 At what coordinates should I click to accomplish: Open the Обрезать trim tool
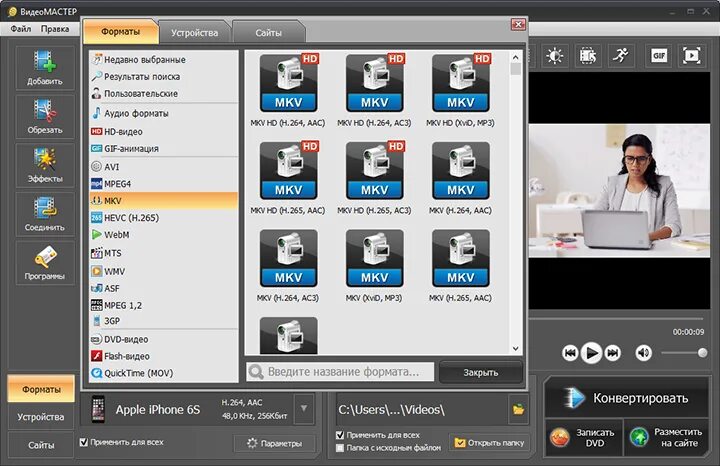(x=45, y=116)
